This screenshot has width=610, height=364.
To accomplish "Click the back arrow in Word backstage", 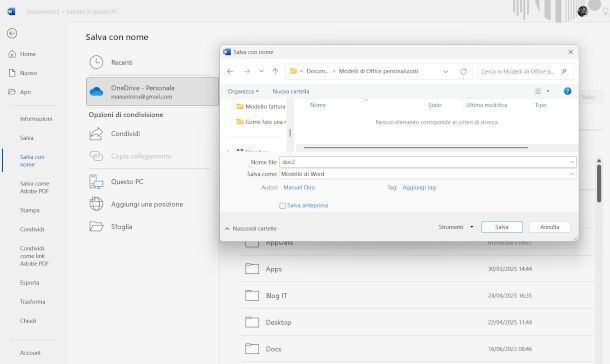I will coord(12,33).
